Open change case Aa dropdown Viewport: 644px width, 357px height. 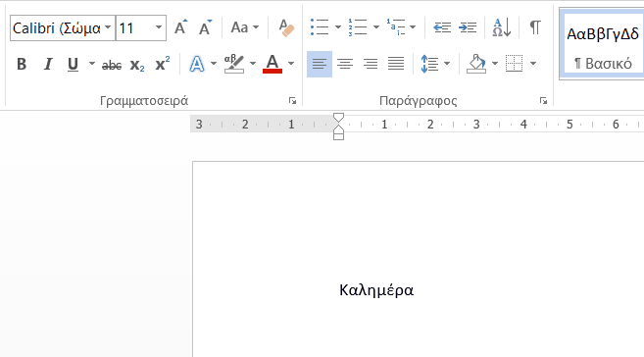(x=244, y=27)
